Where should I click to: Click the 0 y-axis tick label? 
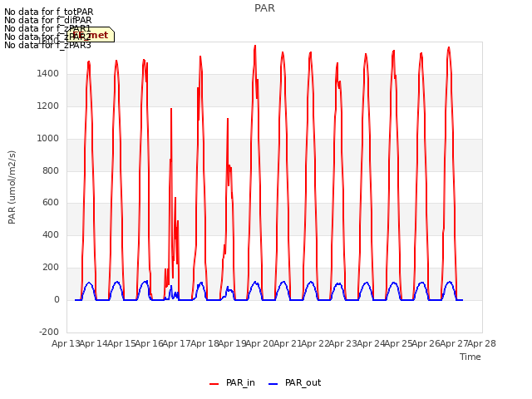click(x=57, y=300)
